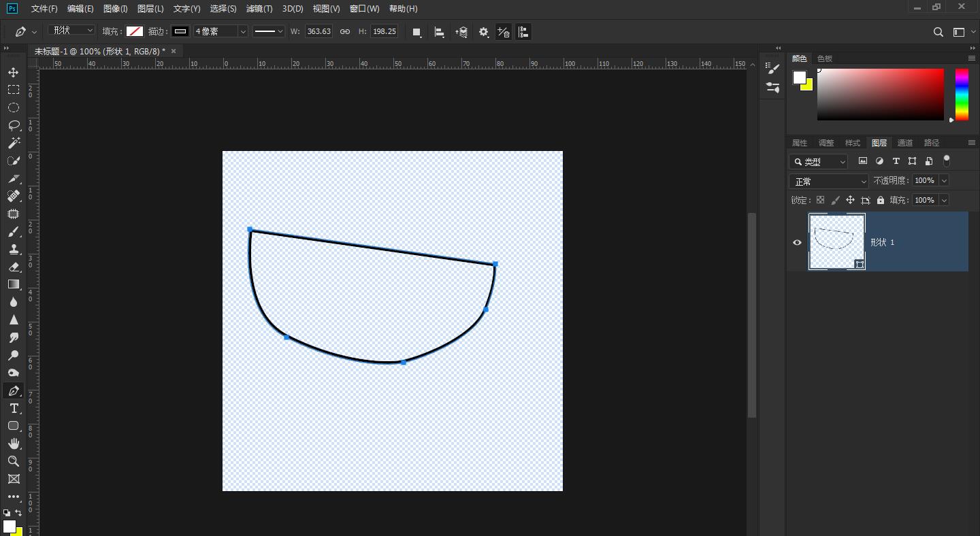The height and width of the screenshot is (536, 980).
Task: Toggle the layer filter switch
Action: pos(946,161)
